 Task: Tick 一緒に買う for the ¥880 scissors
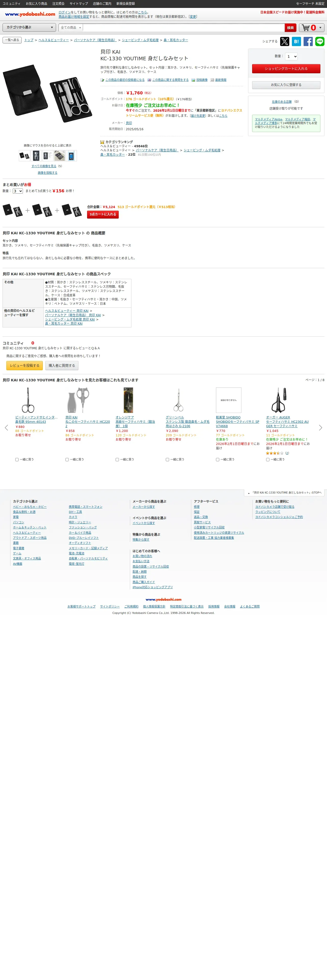(17, 459)
